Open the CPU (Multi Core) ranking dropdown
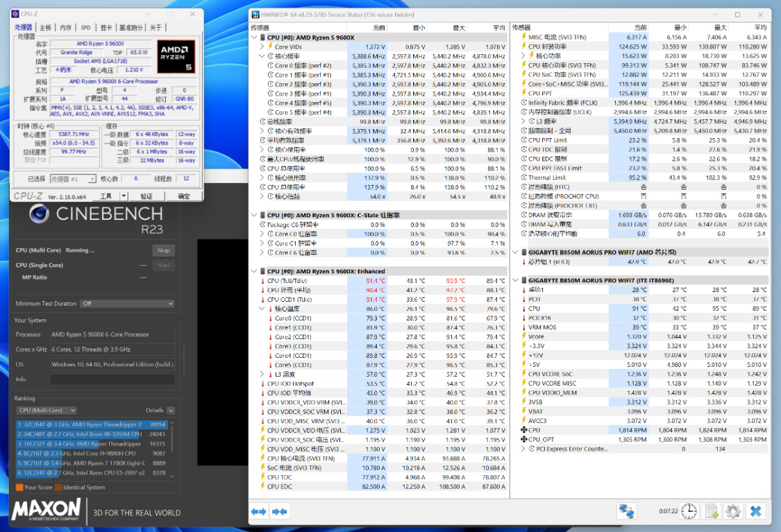781x532 pixels. [46, 410]
